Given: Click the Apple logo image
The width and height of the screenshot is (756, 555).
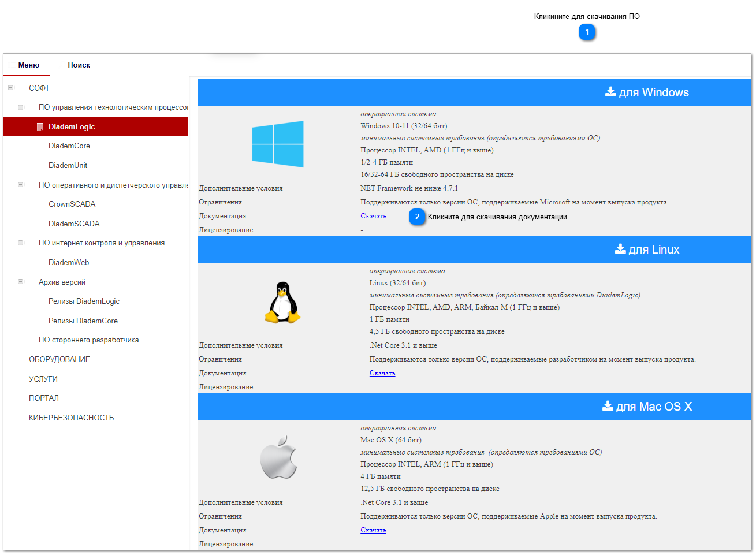Looking at the screenshot, I should (278, 458).
